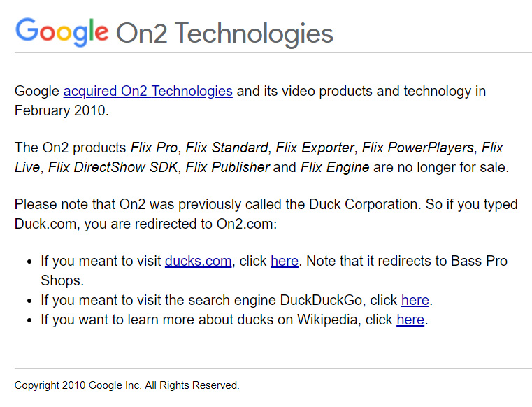Click the colorful Google logo
This screenshot has width=532, height=407.
(x=62, y=32)
